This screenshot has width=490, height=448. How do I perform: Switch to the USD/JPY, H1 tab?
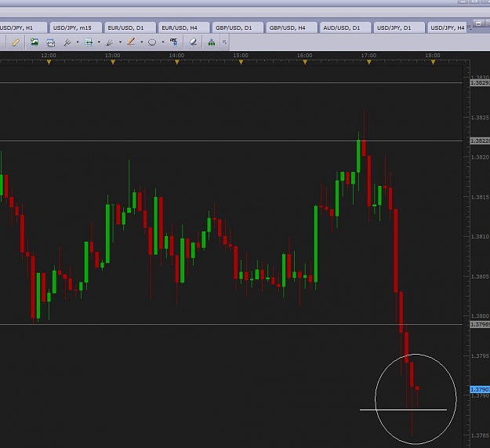coord(23,27)
